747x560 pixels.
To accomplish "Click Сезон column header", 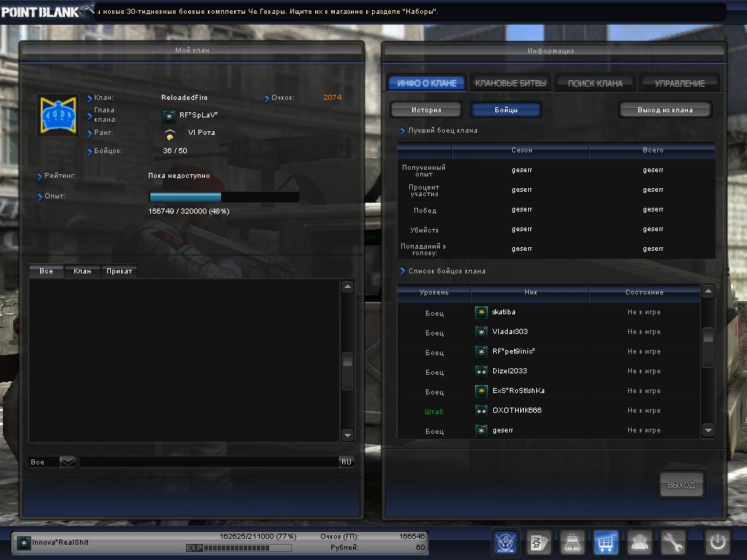I will 521,150.
